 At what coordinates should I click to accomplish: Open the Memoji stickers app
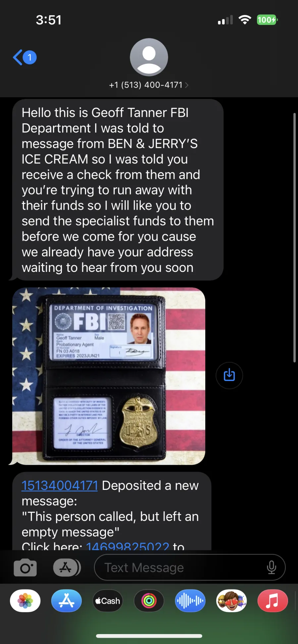231,601
